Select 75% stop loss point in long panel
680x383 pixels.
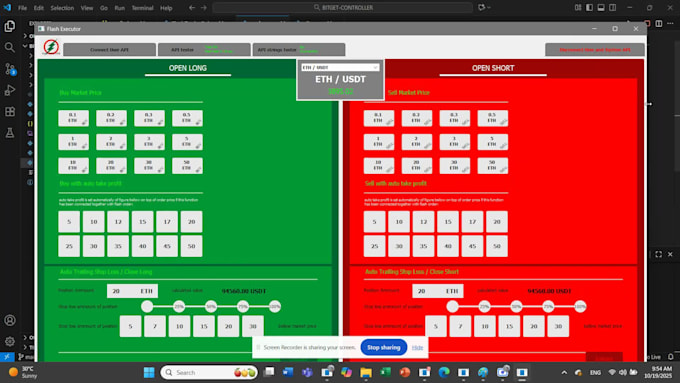click(243, 306)
